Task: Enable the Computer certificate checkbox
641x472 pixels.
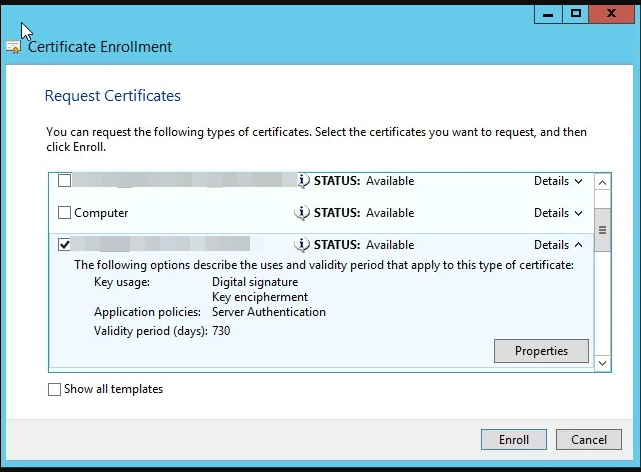Action: tap(65, 213)
